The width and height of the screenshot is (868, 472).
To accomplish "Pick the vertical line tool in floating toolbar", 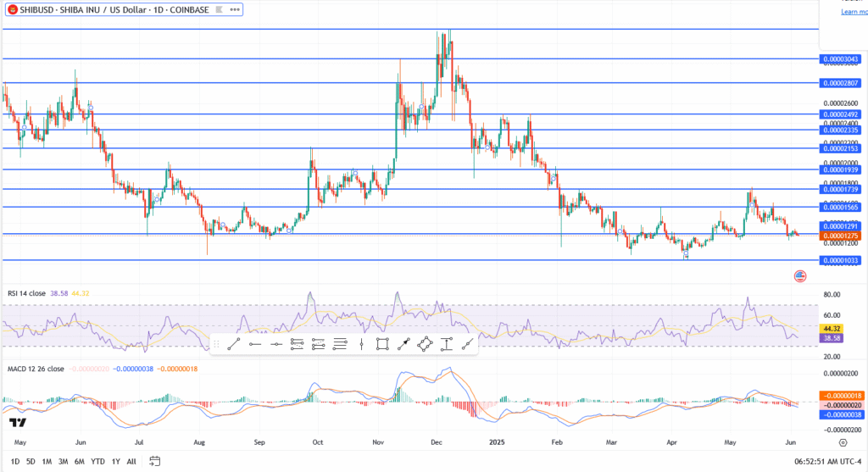I will [361, 343].
